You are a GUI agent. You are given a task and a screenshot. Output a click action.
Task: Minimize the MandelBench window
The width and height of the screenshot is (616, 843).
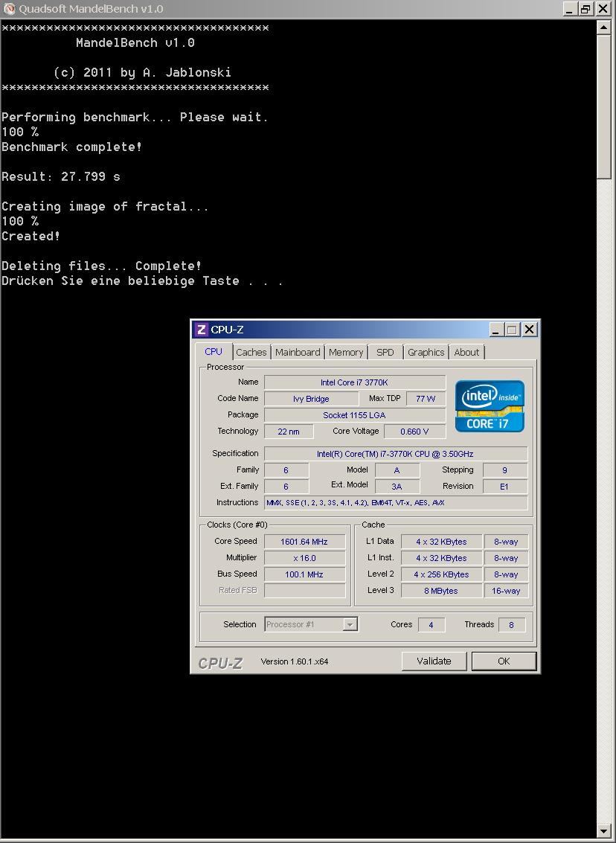pyautogui.click(x=570, y=9)
